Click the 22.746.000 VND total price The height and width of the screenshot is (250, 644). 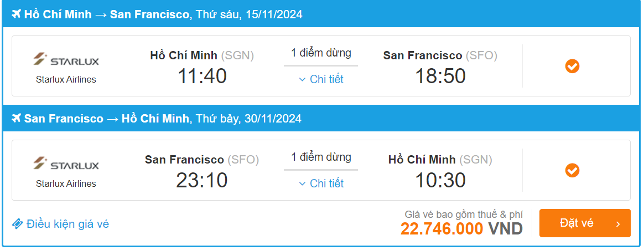point(461,228)
